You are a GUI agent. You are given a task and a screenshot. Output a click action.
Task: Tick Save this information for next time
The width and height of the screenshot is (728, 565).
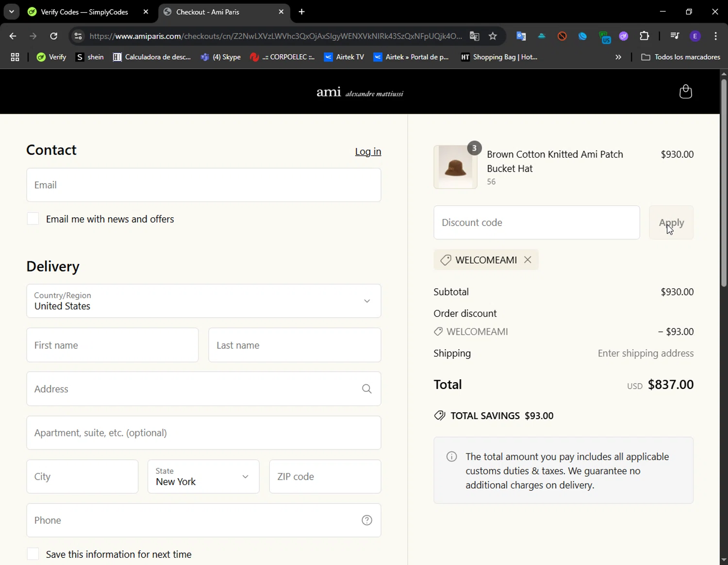[x=33, y=554]
